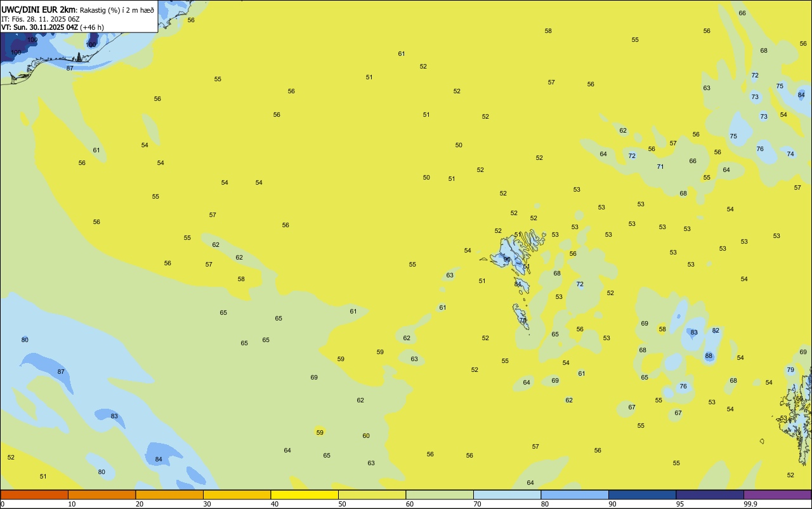Pick the amber 30–40 legend color segment

[237, 494]
